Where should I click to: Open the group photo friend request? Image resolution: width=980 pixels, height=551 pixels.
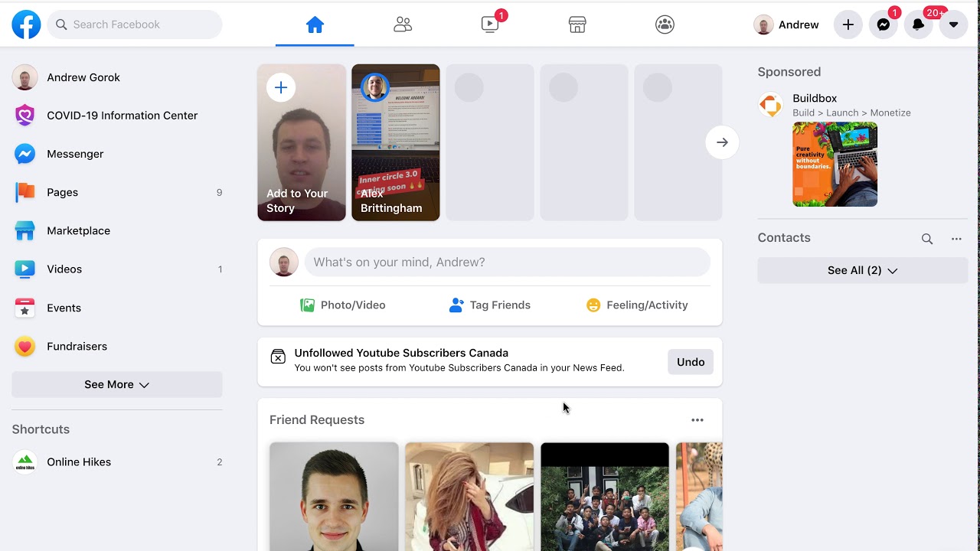605,497
